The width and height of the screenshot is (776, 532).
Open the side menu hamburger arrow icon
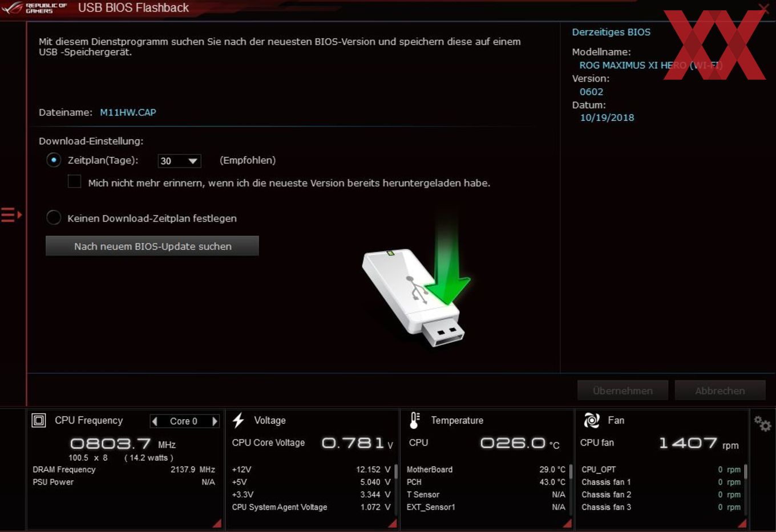click(11, 215)
